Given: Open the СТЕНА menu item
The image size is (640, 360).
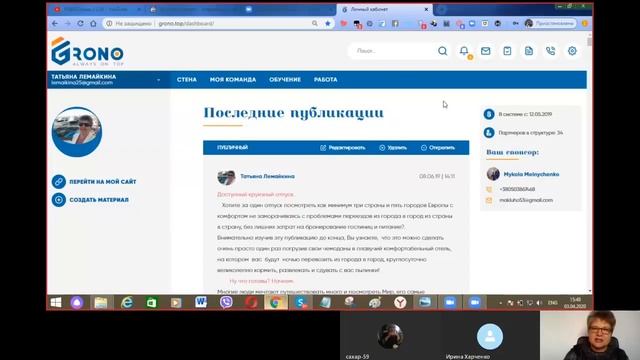Looking at the screenshot, I should [x=187, y=80].
